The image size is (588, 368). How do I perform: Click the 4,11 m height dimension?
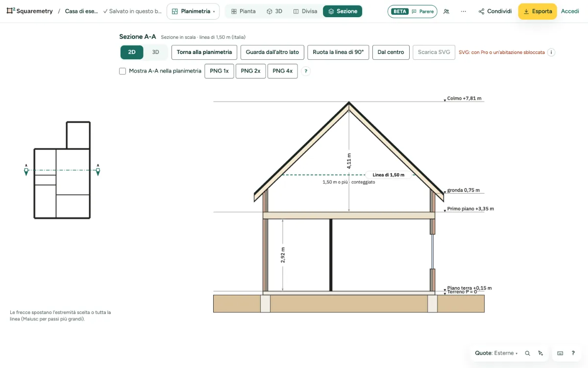click(349, 161)
